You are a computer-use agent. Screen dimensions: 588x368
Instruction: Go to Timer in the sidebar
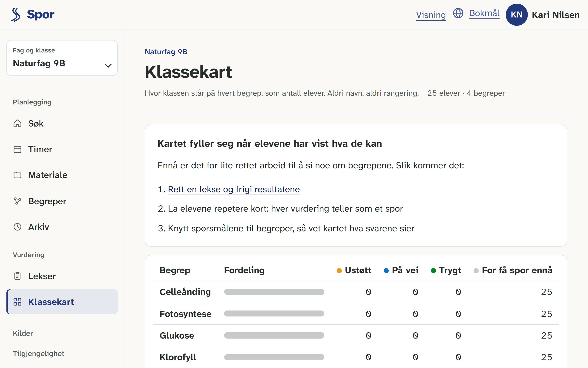62,149
